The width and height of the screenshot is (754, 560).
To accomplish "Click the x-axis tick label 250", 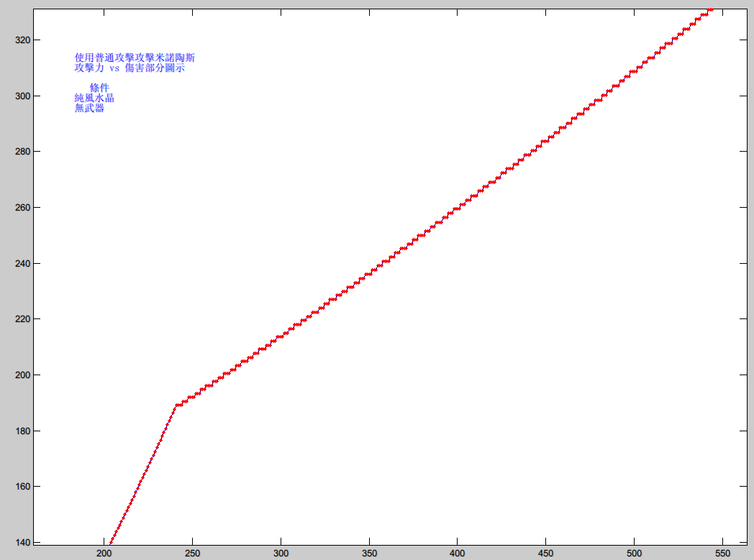I will tap(192, 554).
